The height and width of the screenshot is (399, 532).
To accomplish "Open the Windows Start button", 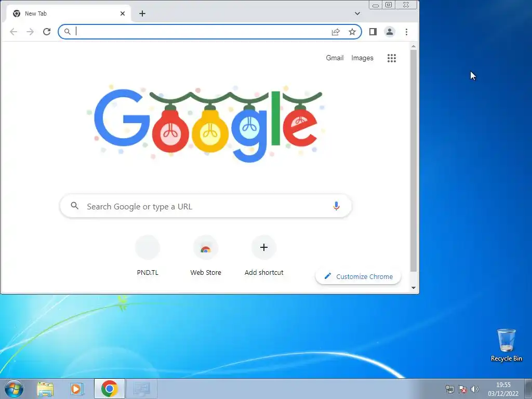I will tap(14, 389).
